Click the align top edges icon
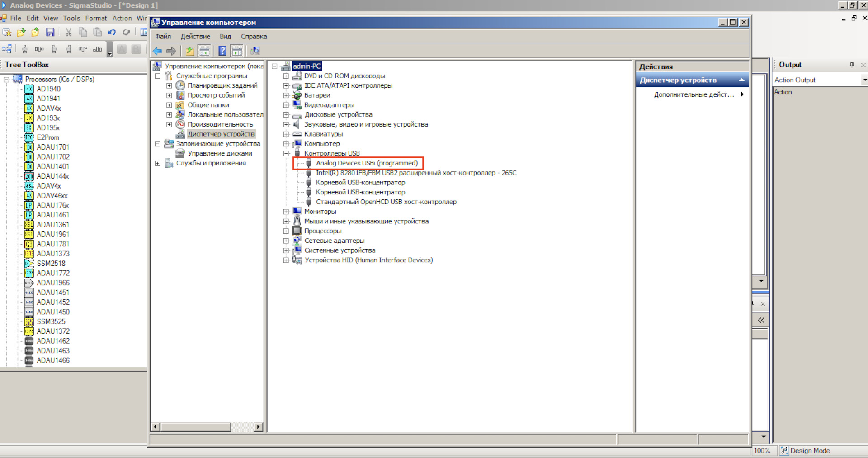Image resolution: width=868 pixels, height=458 pixels. (83, 49)
